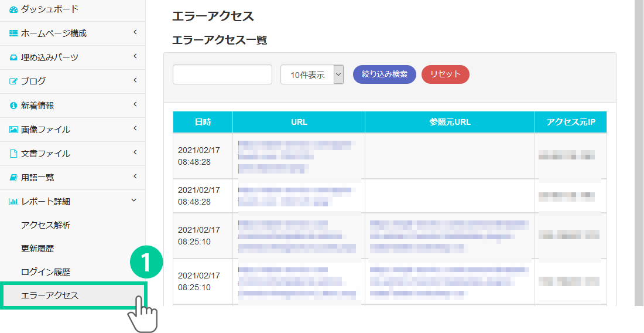Expand the ブログ submenu chevron
The height and width of the screenshot is (333, 644).
[x=135, y=81]
